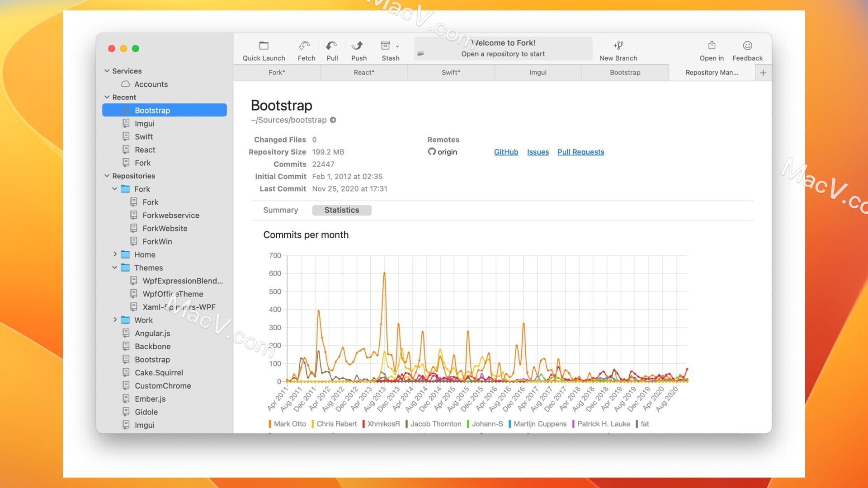This screenshot has width=868, height=488.
Task: Collapse the Themes folder
Action: [115, 267]
